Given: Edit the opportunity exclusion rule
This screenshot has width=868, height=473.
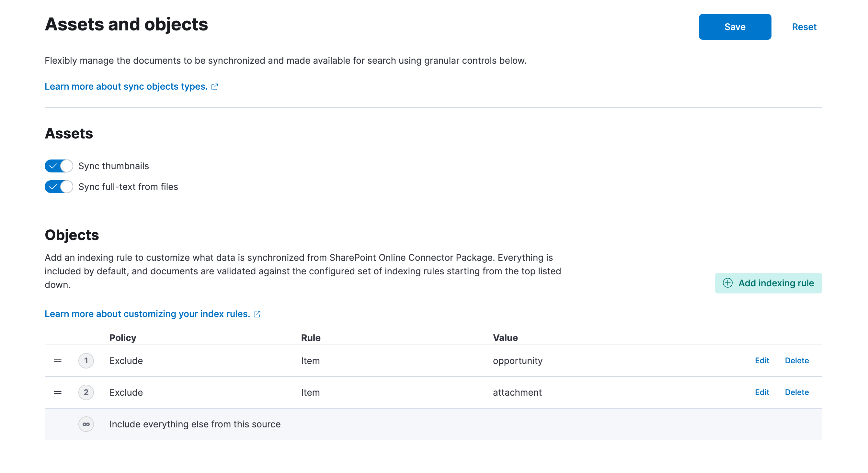Looking at the screenshot, I should point(762,360).
